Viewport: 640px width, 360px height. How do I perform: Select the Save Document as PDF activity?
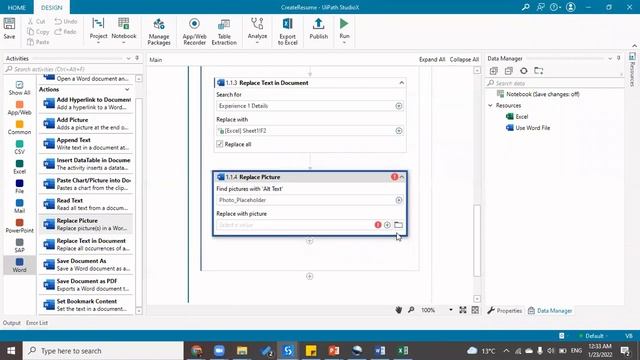coord(86,285)
